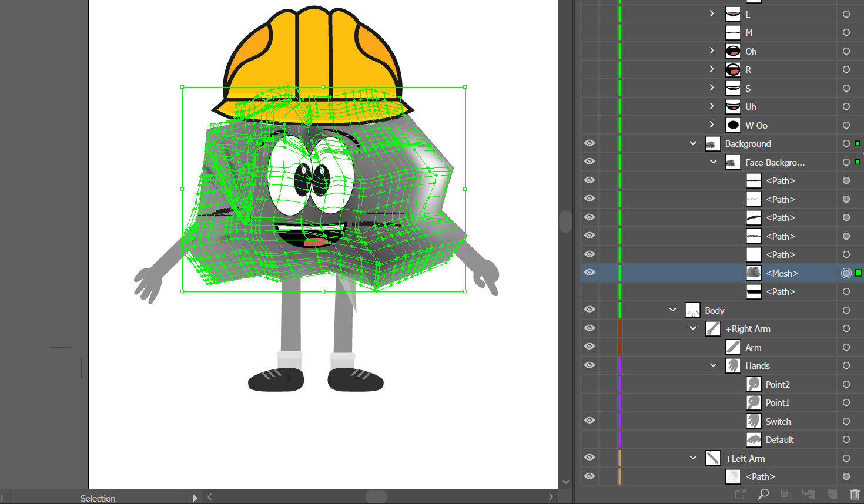Image resolution: width=864 pixels, height=504 pixels.
Task: Expand the R mouth layer
Action: coord(712,69)
